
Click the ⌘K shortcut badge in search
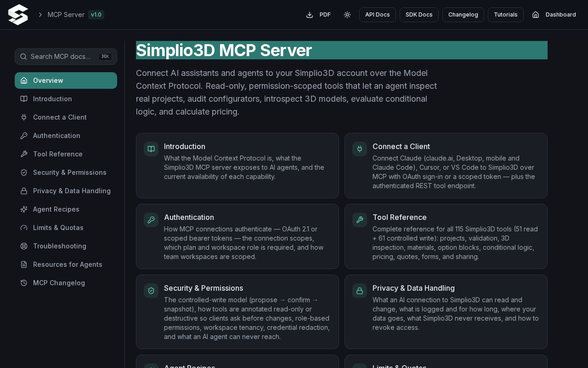click(105, 57)
